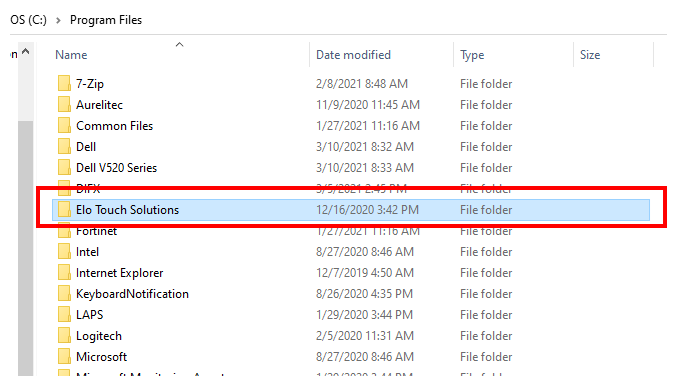674x377 pixels.
Task: Click the sort arrow above Name column
Action: (x=180, y=45)
